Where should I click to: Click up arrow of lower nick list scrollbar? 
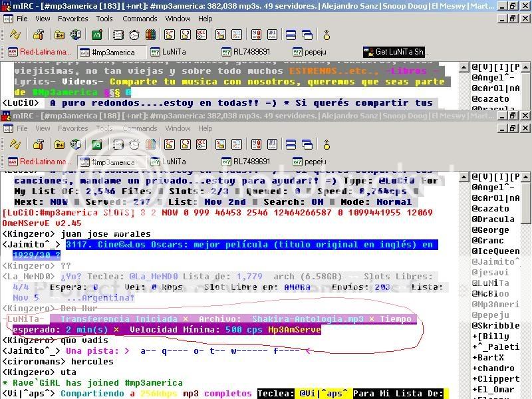pos(525,177)
